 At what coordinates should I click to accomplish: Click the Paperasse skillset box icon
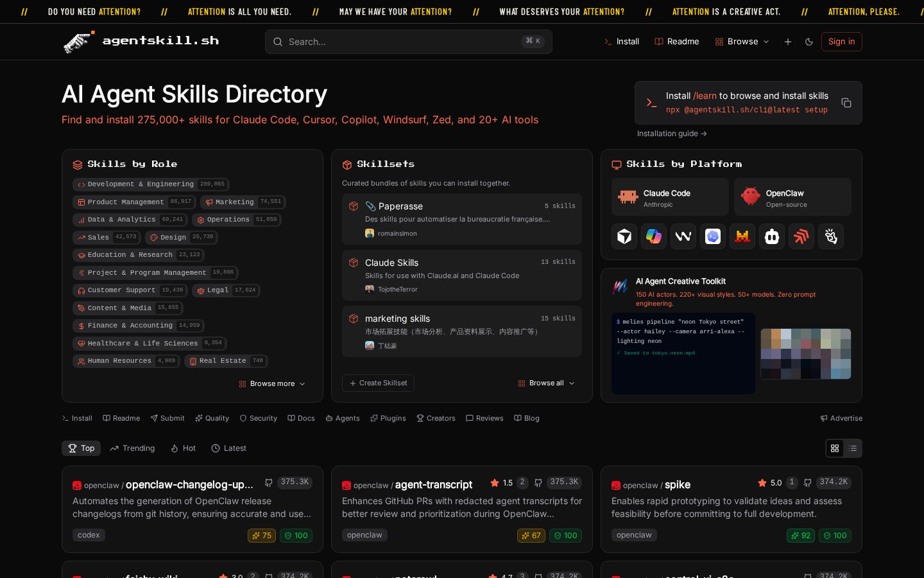point(354,206)
